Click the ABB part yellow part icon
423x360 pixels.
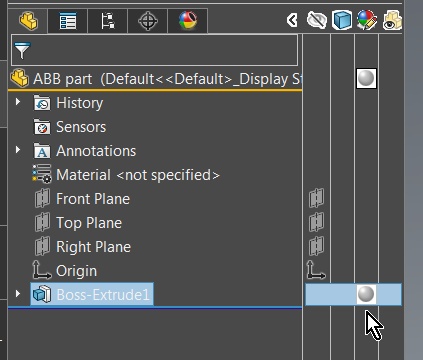point(20,78)
